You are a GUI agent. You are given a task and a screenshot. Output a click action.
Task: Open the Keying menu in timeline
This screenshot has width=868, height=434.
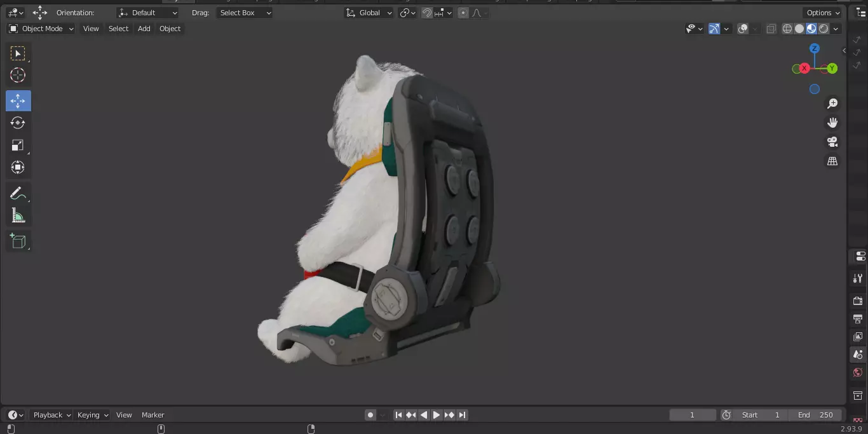tap(93, 415)
